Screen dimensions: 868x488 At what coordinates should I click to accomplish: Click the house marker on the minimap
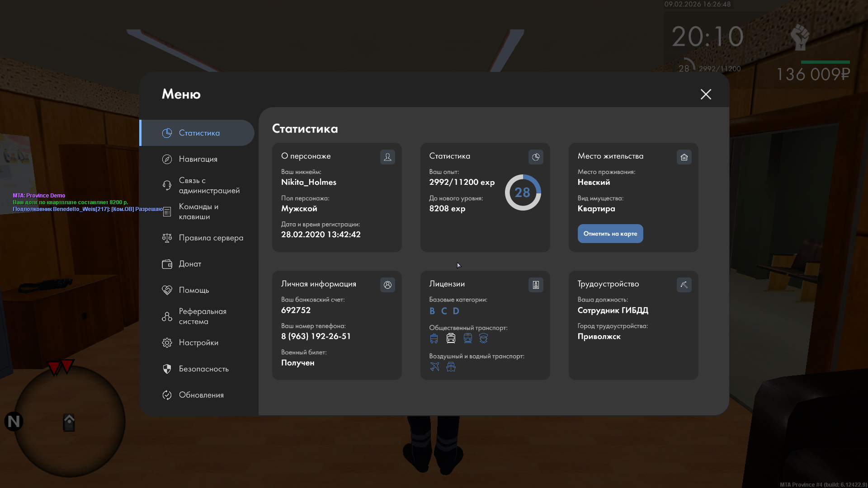tap(69, 422)
